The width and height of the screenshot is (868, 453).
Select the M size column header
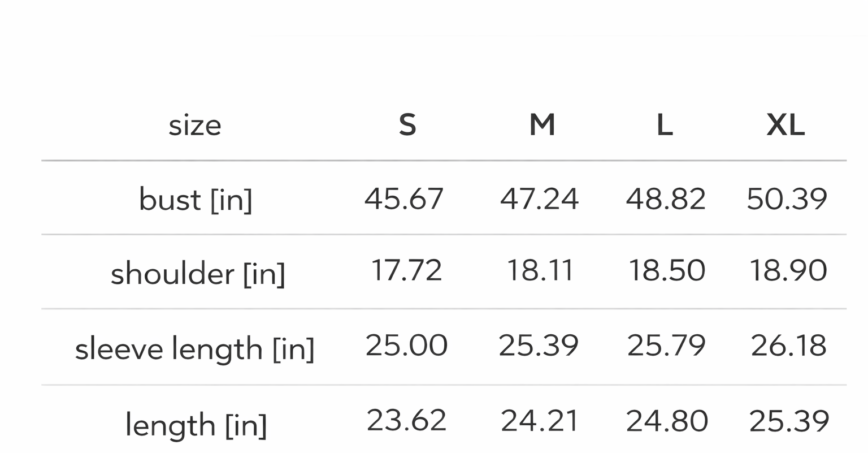pos(542,125)
